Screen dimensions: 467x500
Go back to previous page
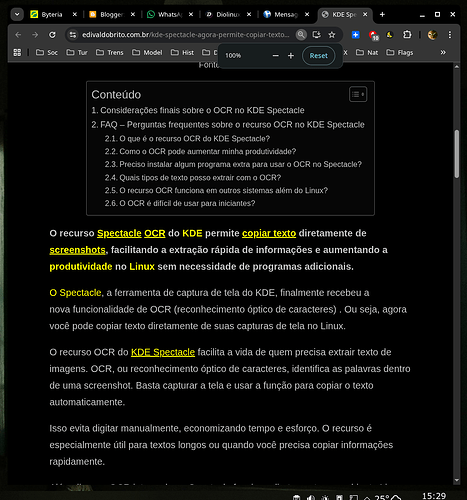tap(18, 35)
